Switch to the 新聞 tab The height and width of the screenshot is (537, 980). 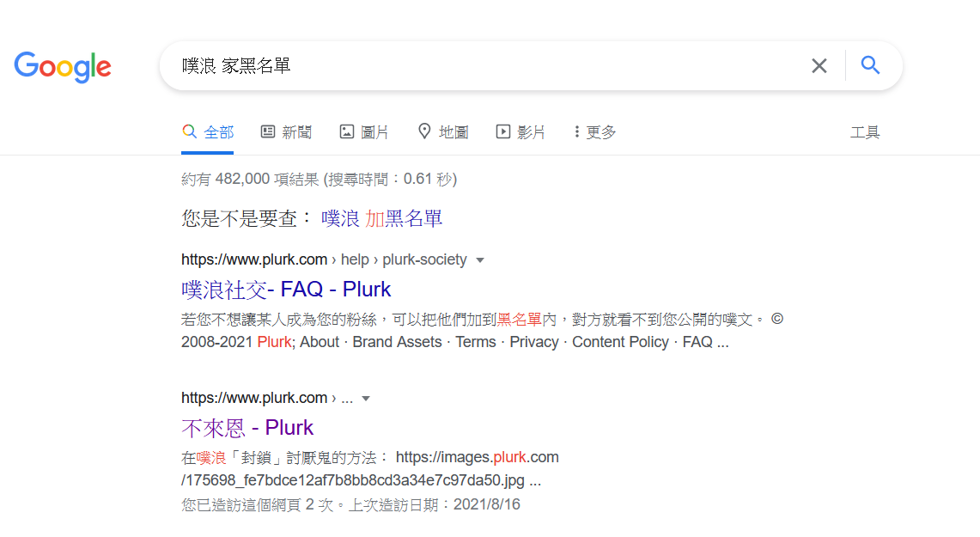pyautogui.click(x=286, y=132)
